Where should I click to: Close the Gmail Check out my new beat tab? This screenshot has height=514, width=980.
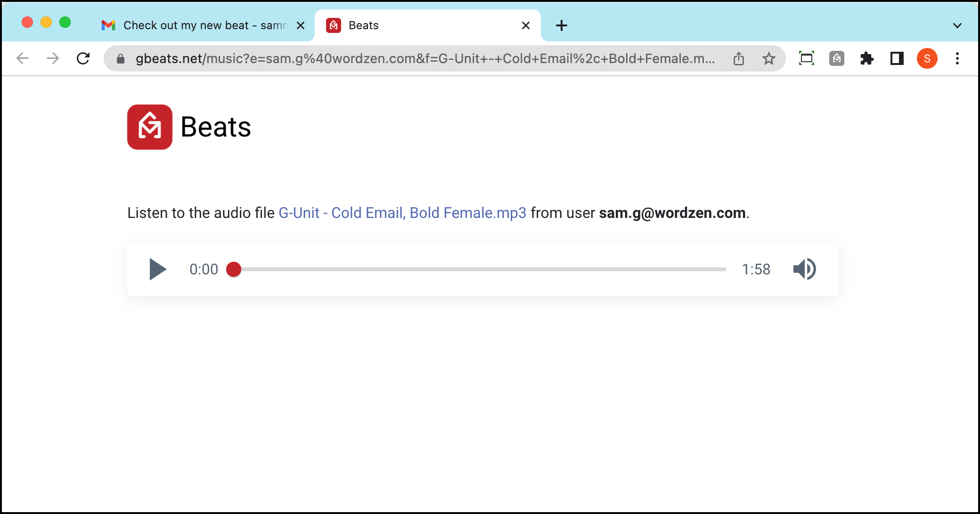coord(300,25)
